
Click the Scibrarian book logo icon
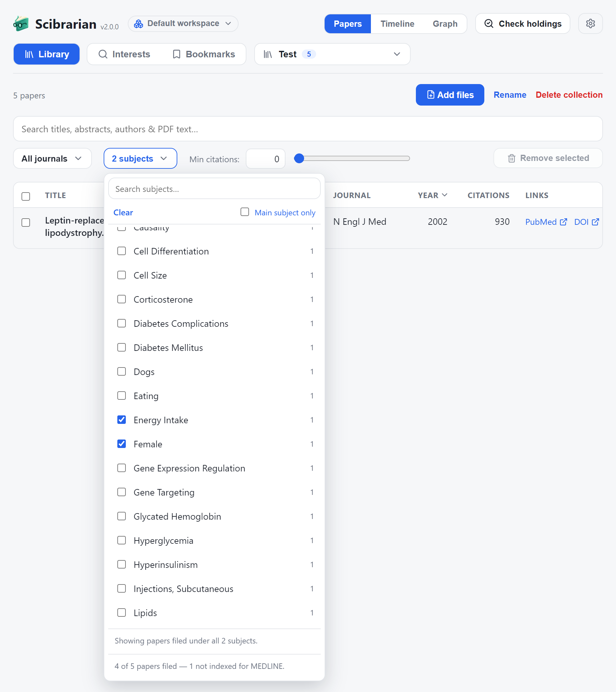coord(21,24)
